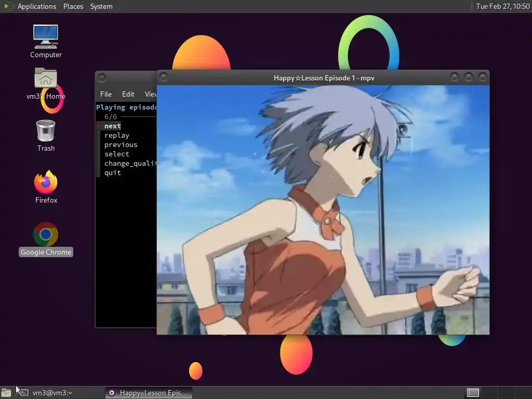Image resolution: width=532 pixels, height=399 pixels.
Task: Click the terminal window menu button at title bar left
Action: [x=102, y=78]
